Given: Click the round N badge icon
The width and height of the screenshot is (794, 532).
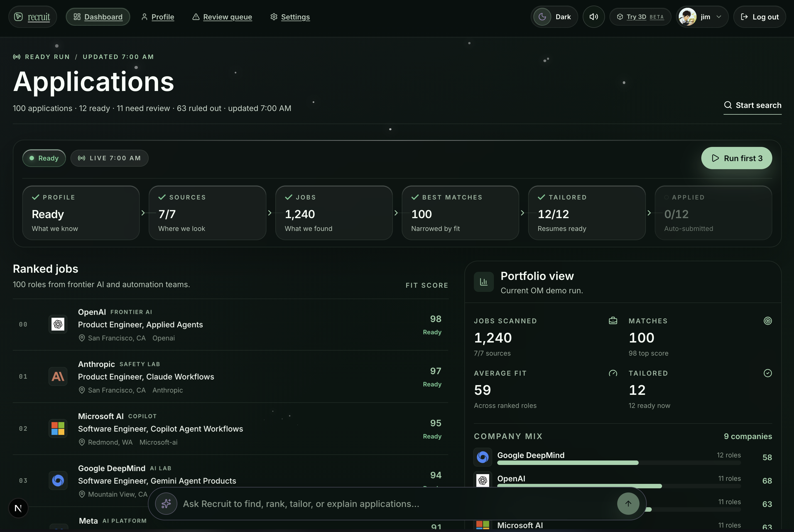Looking at the screenshot, I should [x=18, y=508].
